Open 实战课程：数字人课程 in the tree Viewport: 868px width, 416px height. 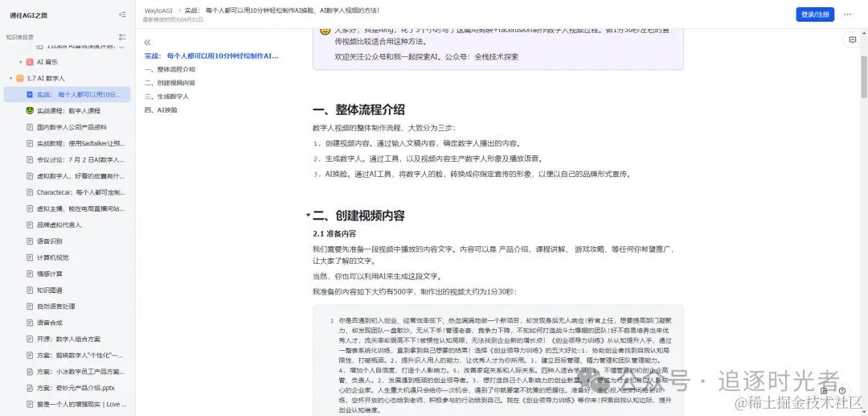pos(68,111)
